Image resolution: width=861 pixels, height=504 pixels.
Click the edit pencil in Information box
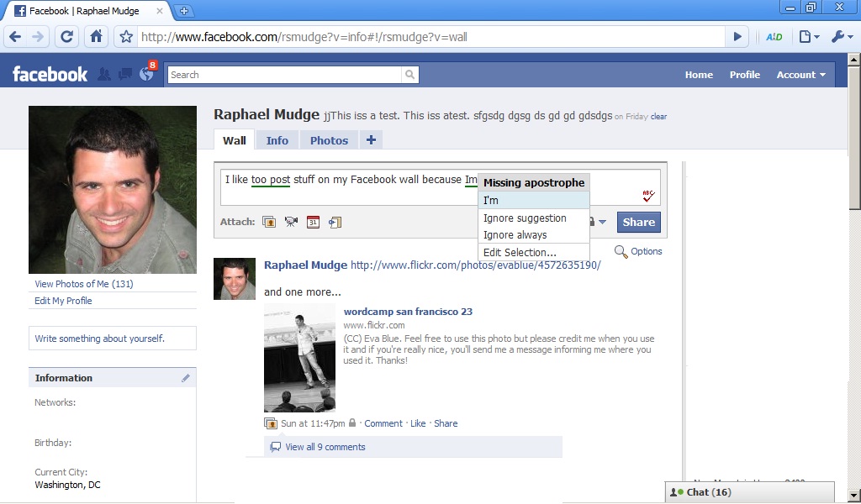coord(186,378)
